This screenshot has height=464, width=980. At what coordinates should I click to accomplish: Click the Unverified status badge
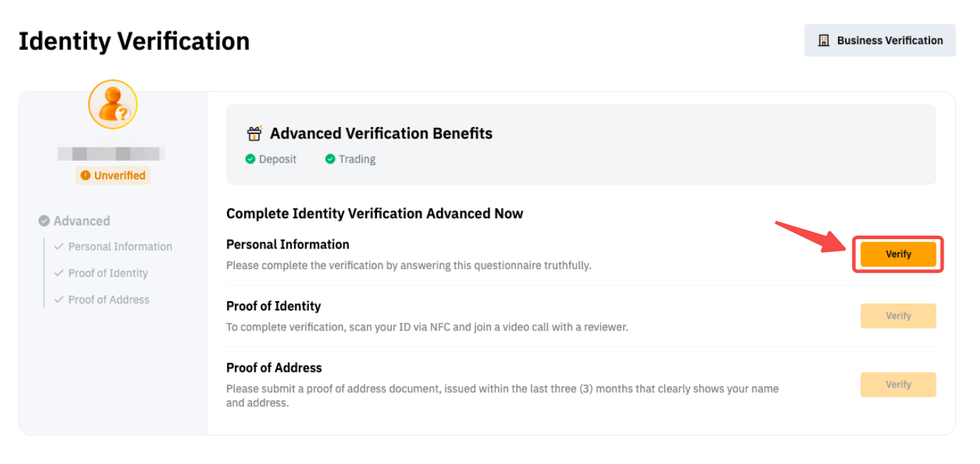pos(113,176)
